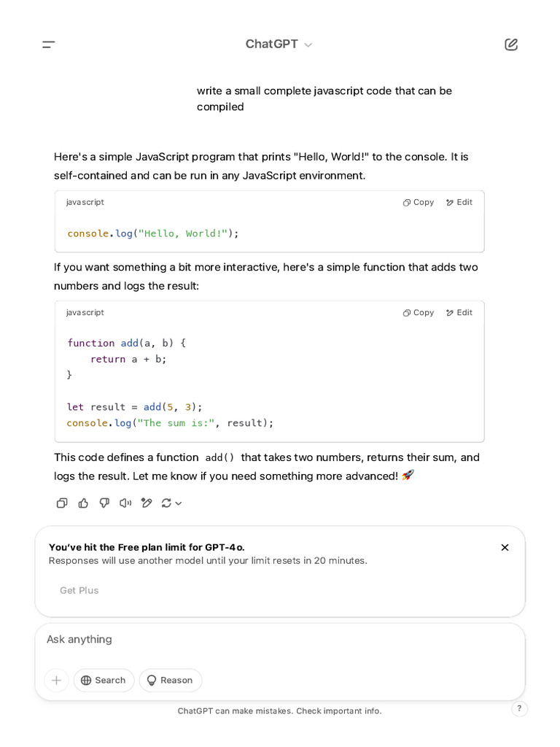Copy the Hello World code block
Image resolution: width=560 pixels, height=747 pixels.
pos(419,202)
